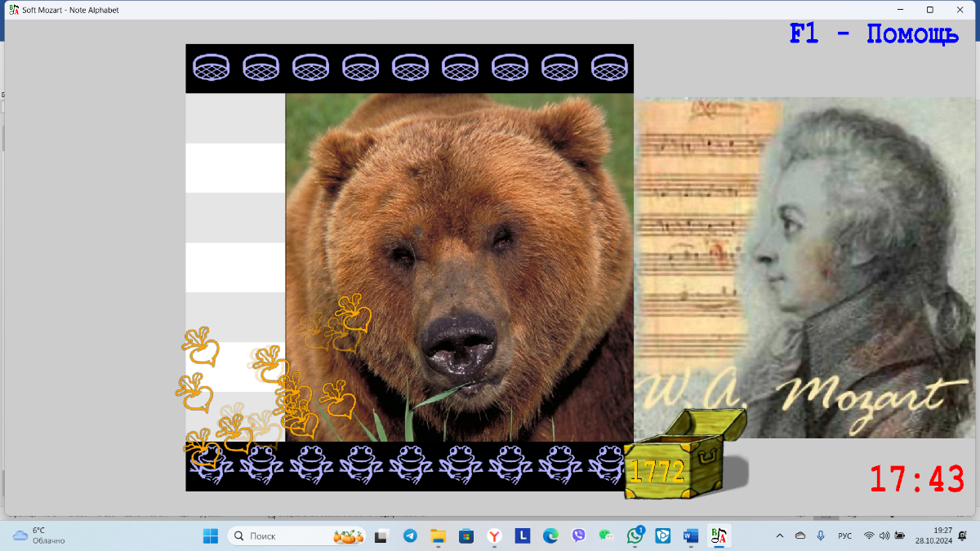
Task: Click the taskbar Поиск search box
Action: coord(296,536)
